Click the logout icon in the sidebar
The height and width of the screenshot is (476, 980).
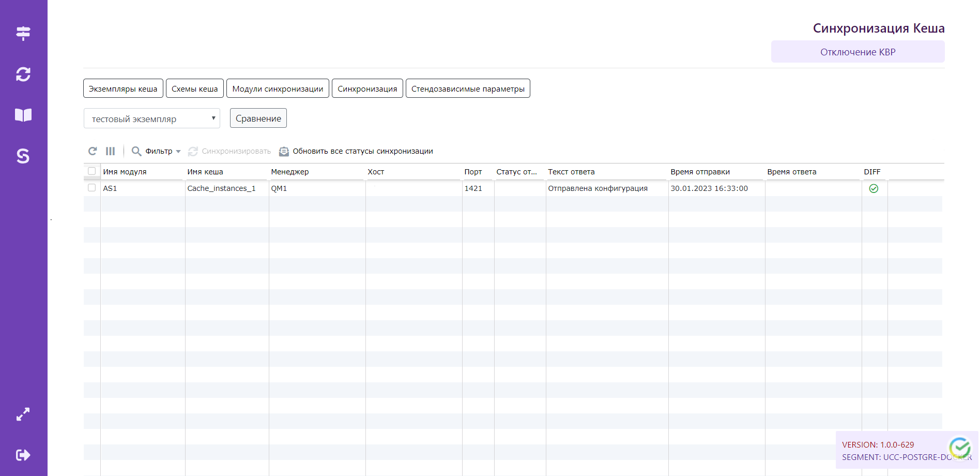pos(23,455)
